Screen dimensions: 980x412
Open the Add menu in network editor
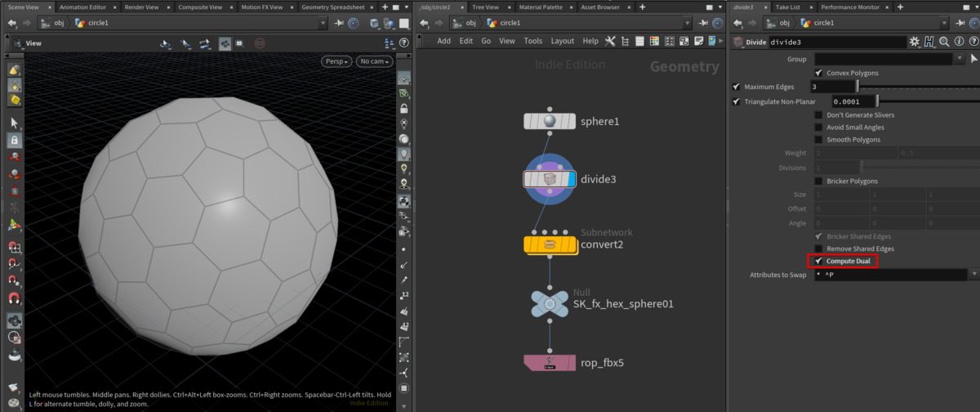click(x=444, y=41)
